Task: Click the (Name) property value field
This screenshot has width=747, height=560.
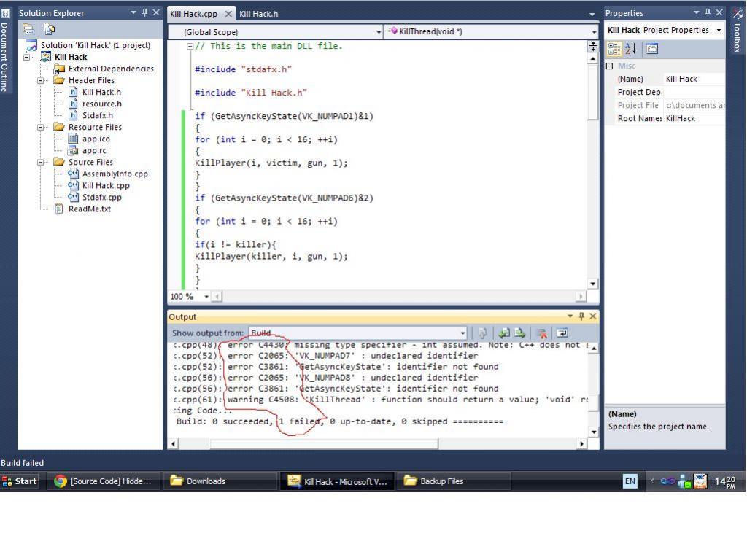Action: click(x=694, y=79)
